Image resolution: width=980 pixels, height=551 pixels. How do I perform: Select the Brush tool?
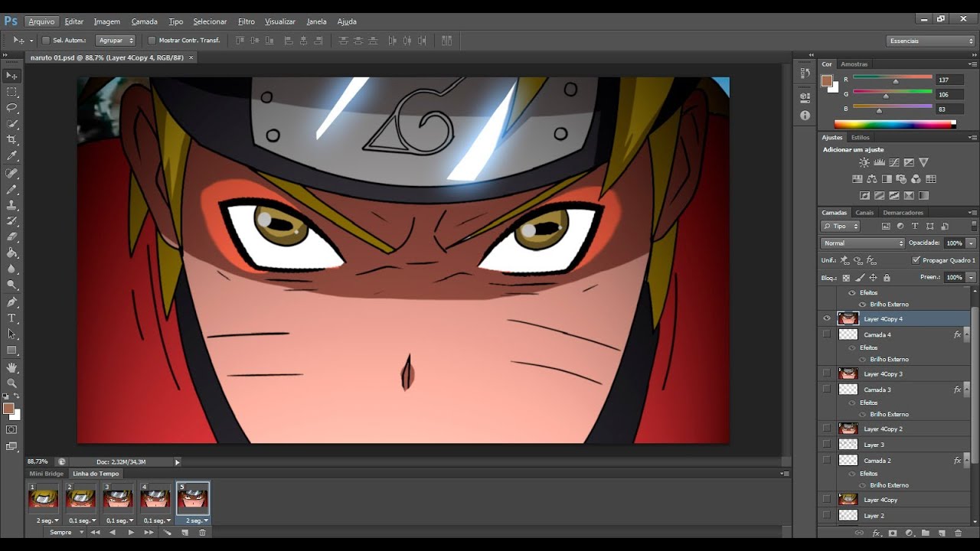click(11, 190)
